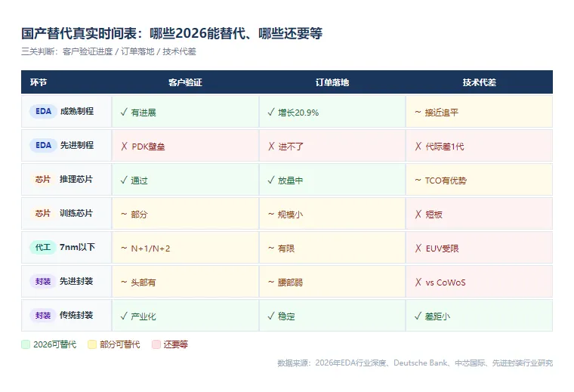Click the EDA badge in 先进制程 row
Viewport: 574px width, 392px height.
pos(43,145)
